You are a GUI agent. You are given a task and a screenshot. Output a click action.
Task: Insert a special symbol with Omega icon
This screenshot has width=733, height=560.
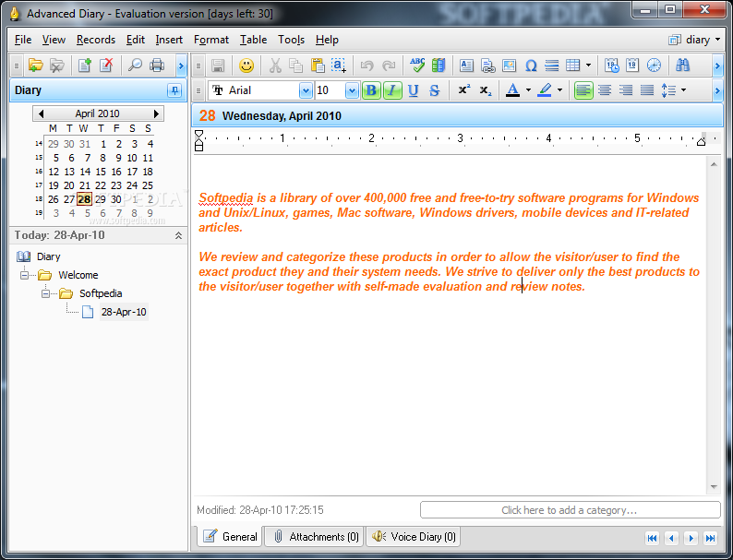click(531, 65)
